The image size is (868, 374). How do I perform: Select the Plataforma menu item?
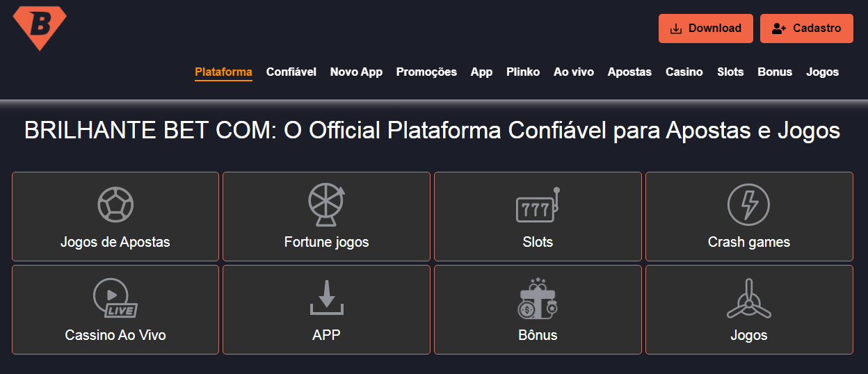pos(223,72)
